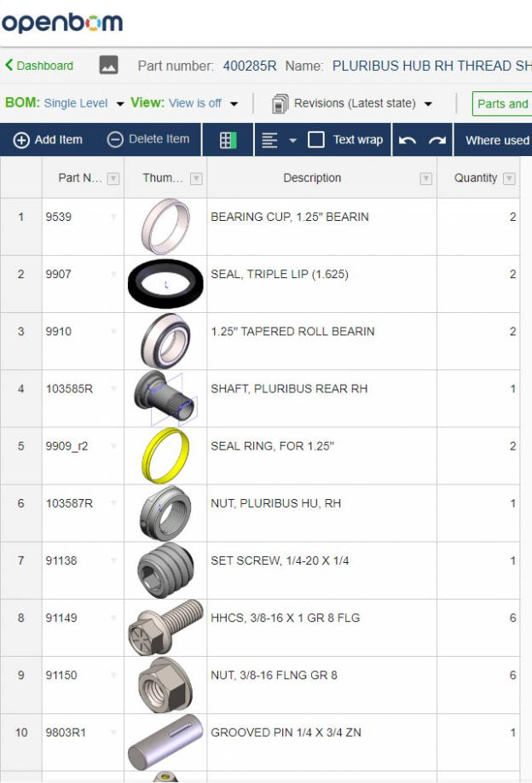Click the yellow seal ring thumbnail
The height and width of the screenshot is (783, 532).
(165, 455)
